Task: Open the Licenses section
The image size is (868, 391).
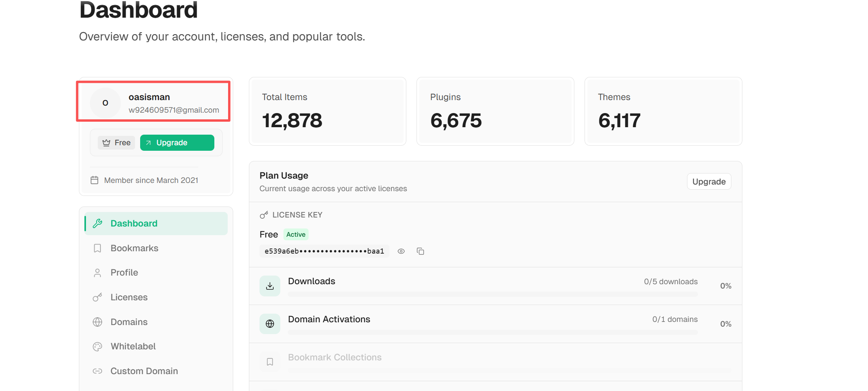Action: [x=129, y=297]
